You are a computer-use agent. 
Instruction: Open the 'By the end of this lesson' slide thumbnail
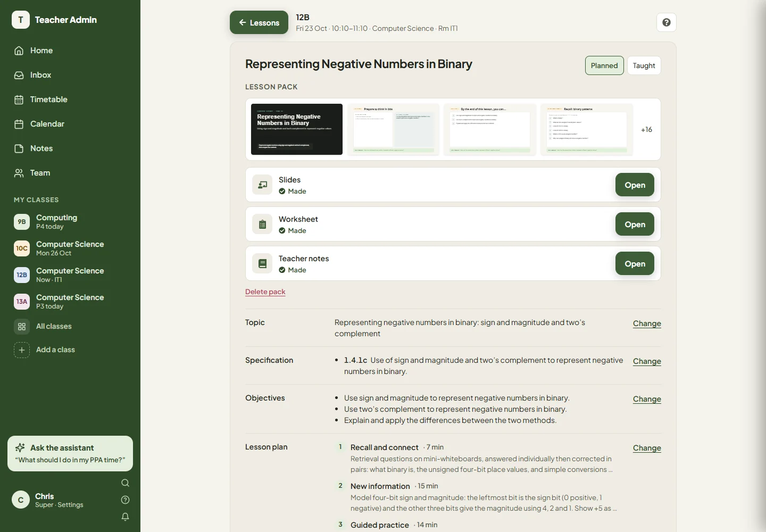pos(490,129)
